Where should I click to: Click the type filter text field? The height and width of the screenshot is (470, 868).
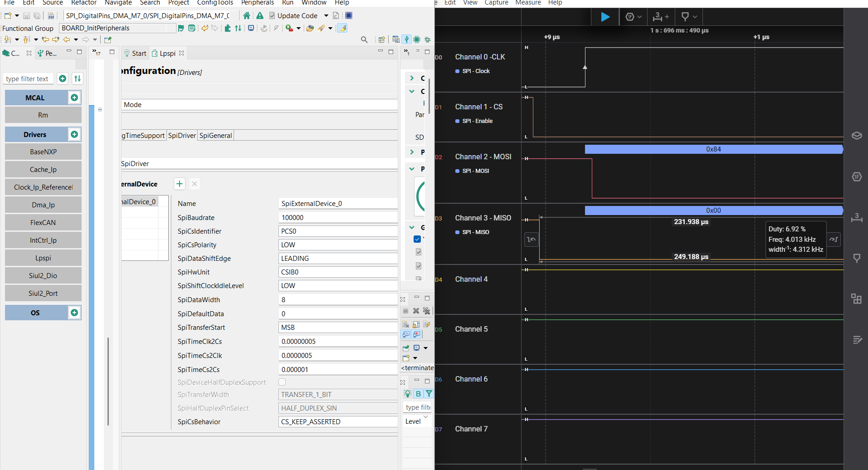tap(28, 79)
